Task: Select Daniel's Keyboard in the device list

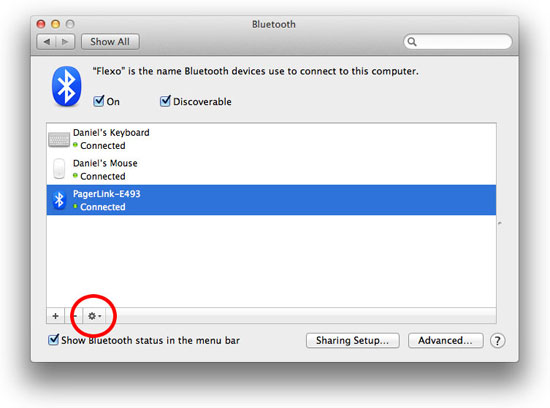Action: coord(271,139)
